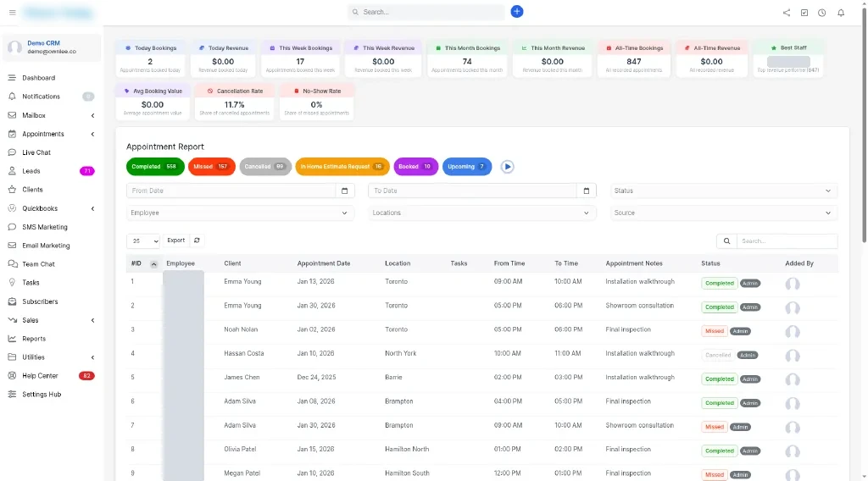Click the Best Staff stat card
This screenshot has width=868, height=481.
click(788, 58)
